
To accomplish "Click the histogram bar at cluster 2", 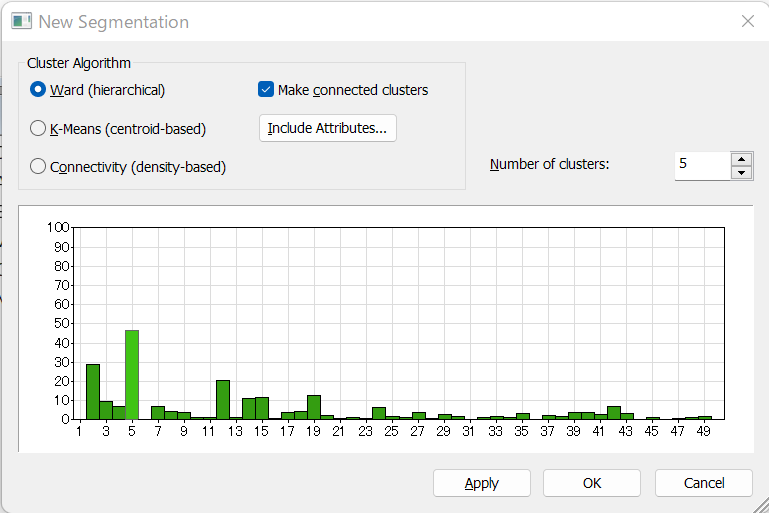I will click(x=93, y=392).
